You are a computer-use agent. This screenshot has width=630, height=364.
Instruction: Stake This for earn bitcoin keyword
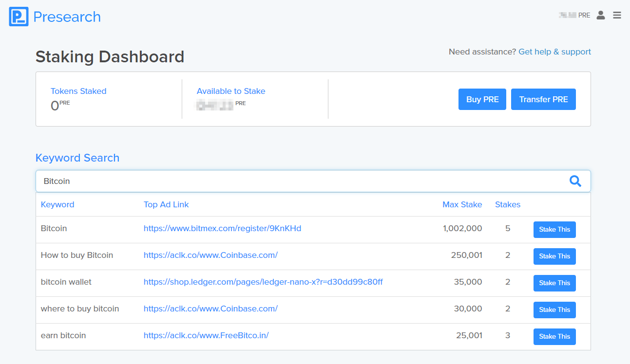click(554, 337)
